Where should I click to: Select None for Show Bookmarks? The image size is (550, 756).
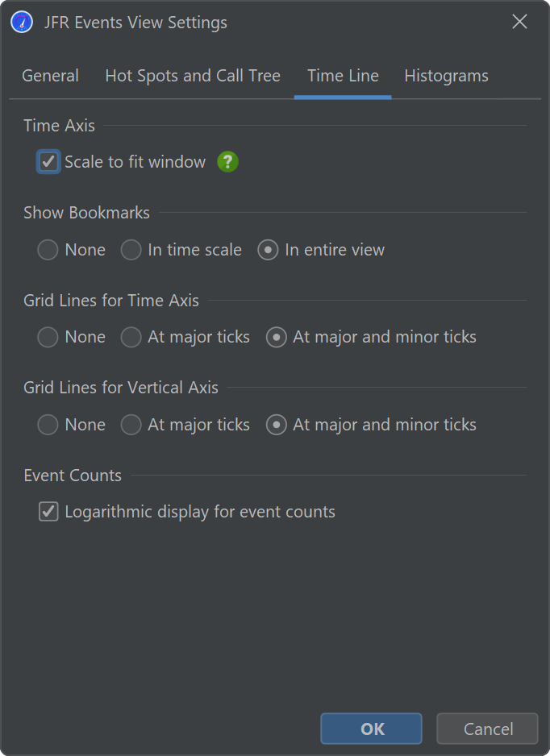click(x=48, y=250)
